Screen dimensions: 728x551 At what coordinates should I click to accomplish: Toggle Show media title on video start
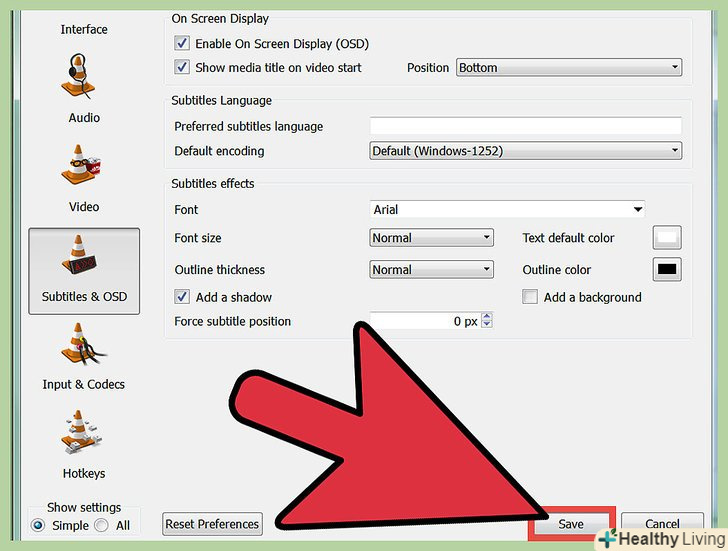[182, 67]
